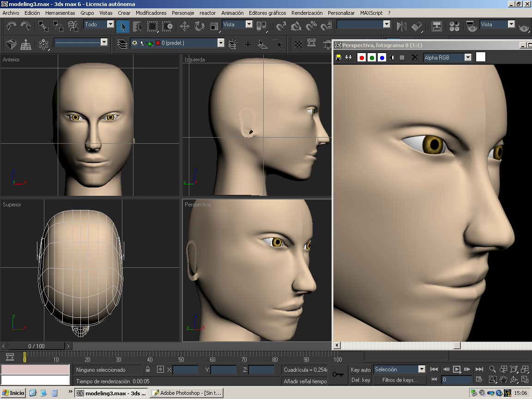Open the render type Vista dropdown
532x399 pixels.
(x=511, y=24)
